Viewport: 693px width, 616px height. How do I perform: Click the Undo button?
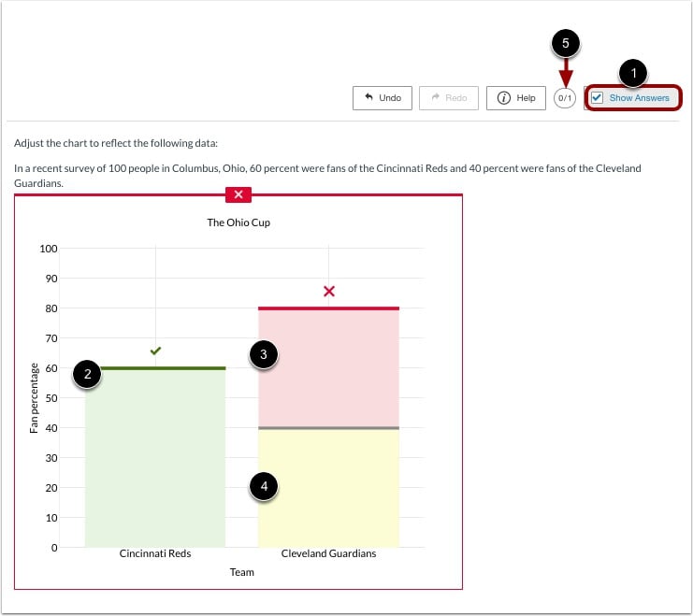click(x=383, y=97)
